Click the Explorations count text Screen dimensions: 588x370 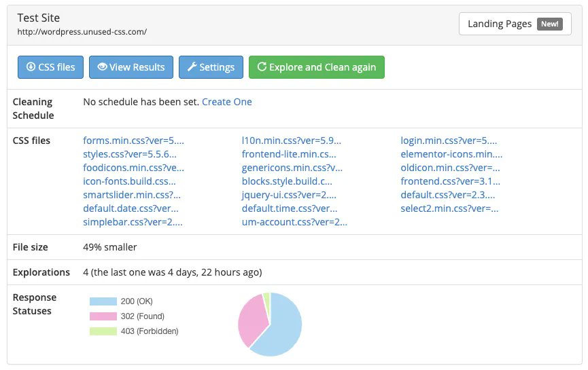[x=173, y=272]
